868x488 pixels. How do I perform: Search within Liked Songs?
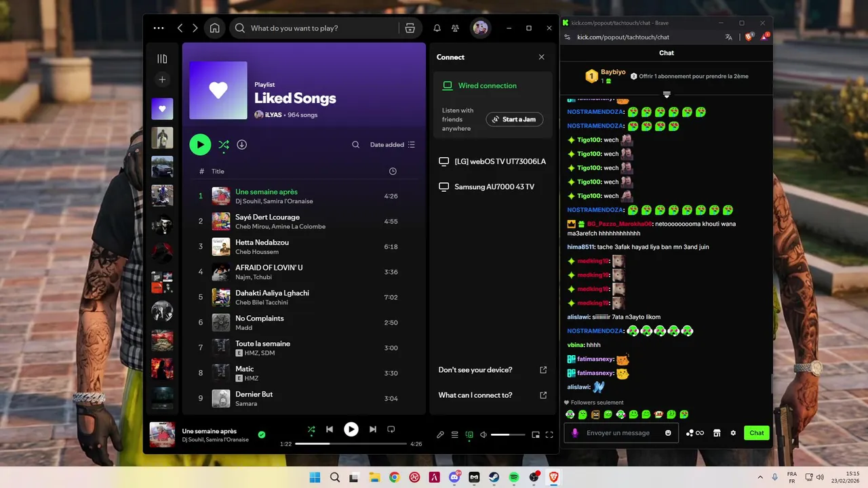[x=355, y=144]
